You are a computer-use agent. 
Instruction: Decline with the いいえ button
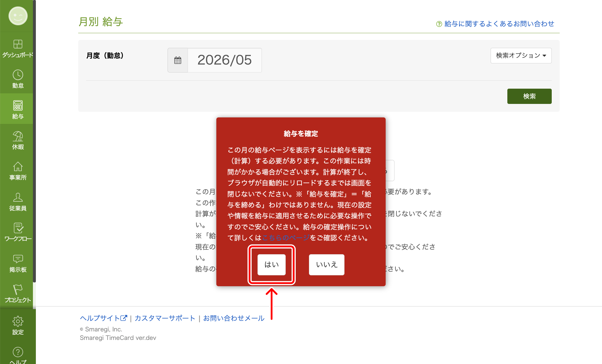(x=327, y=265)
